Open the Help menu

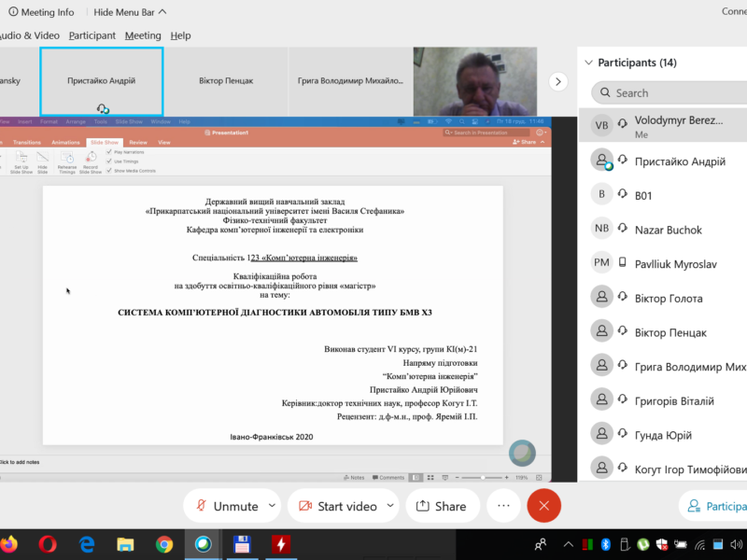180,35
